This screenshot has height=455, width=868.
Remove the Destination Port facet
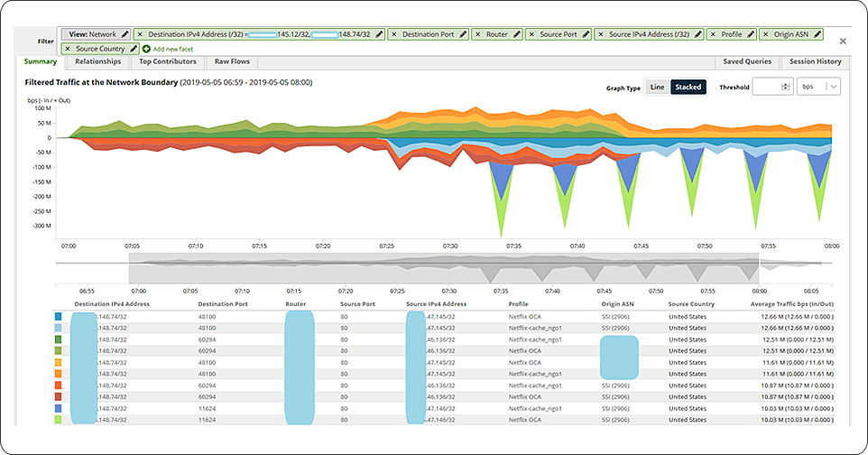click(394, 34)
